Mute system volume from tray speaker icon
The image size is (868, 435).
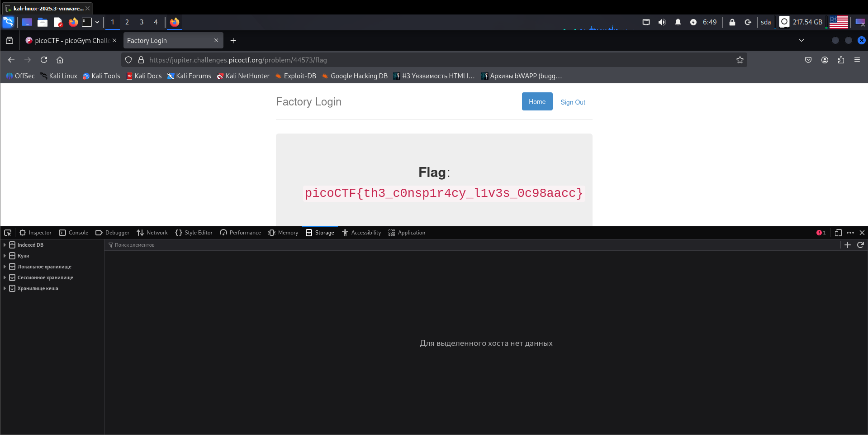coord(662,22)
